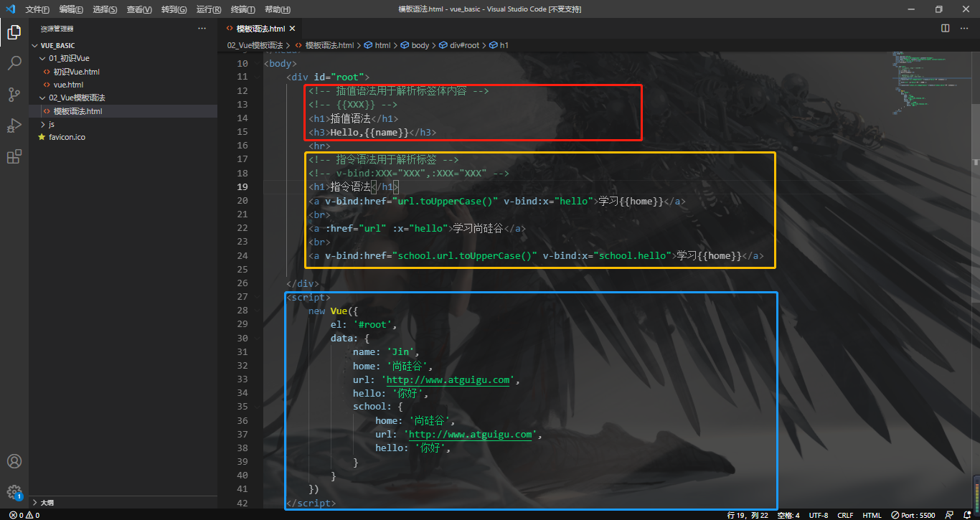The width and height of the screenshot is (980, 520).
Task: Close the 模板语法.html editor tab
Action: pos(293,29)
